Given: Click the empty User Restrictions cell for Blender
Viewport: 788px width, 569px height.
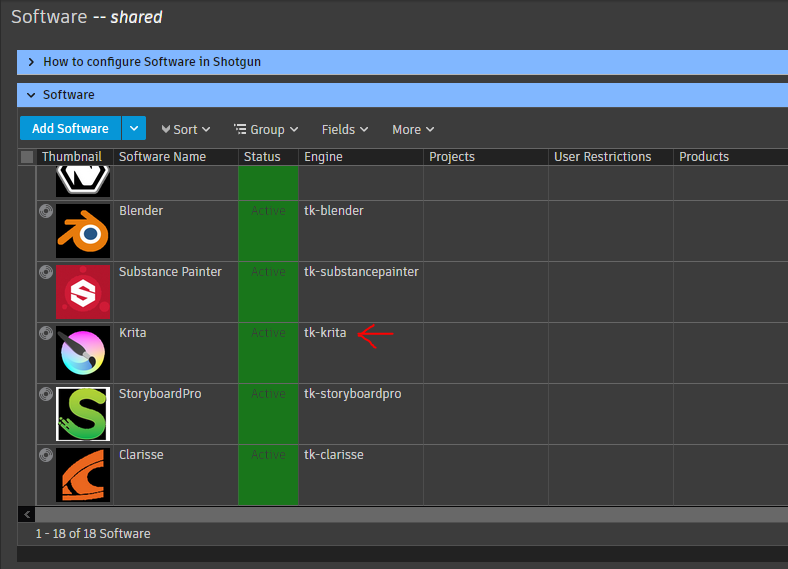Looking at the screenshot, I should [611, 231].
